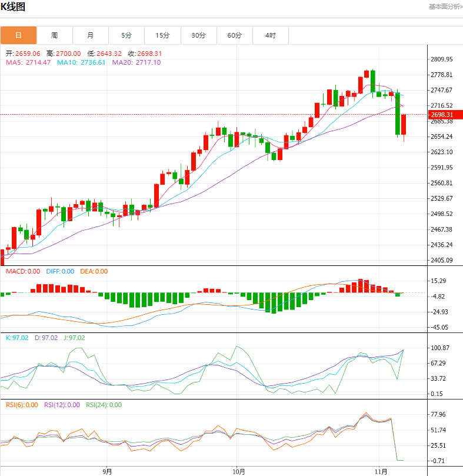Switch to the 周 weekly tab
The height and width of the screenshot is (476, 463).
coord(54,35)
